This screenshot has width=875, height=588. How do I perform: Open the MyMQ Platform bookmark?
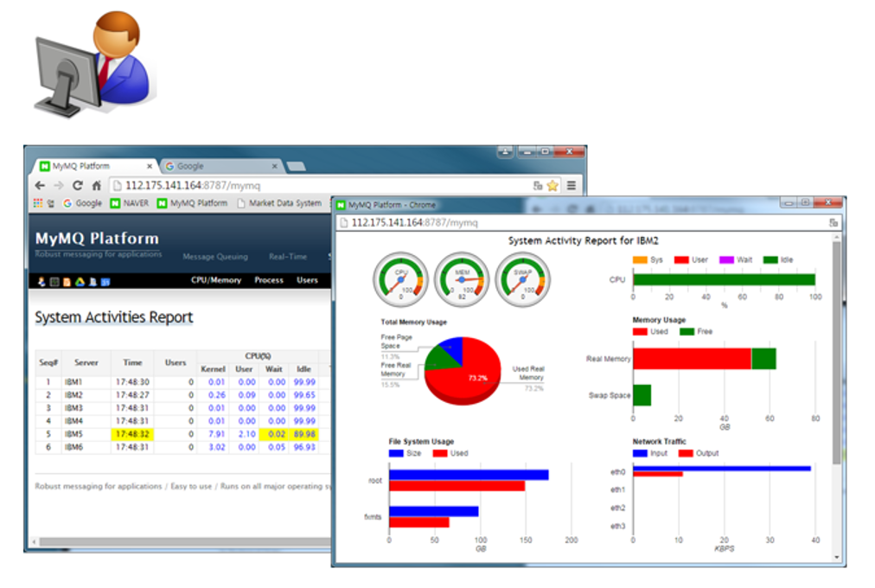coord(193,203)
